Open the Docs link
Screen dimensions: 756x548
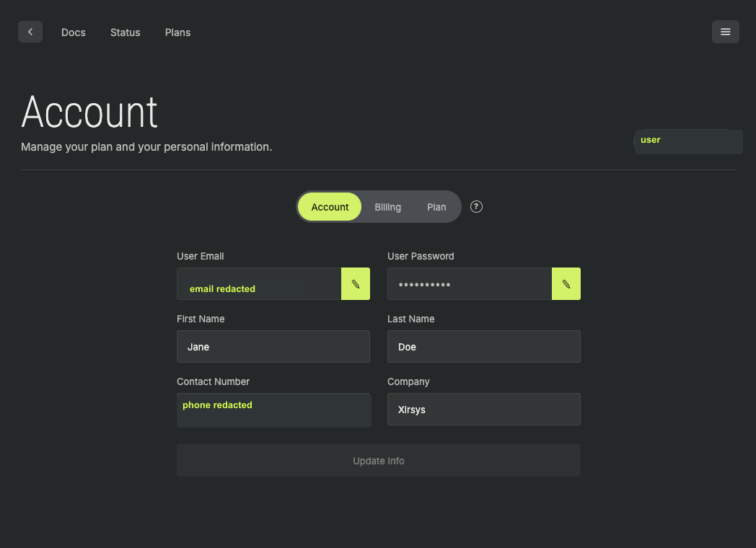coord(74,32)
